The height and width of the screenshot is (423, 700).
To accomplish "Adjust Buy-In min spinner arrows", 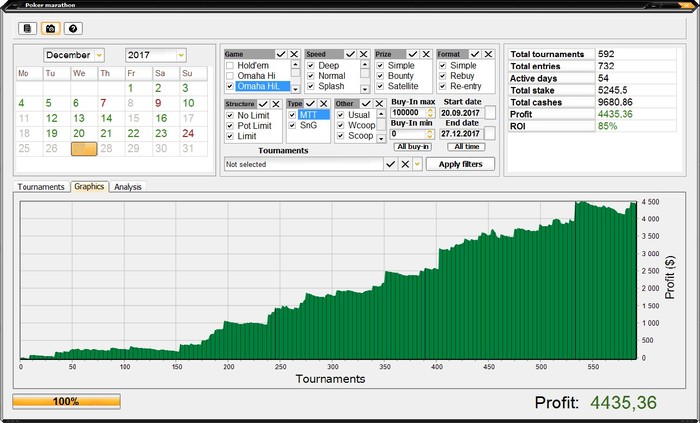I will (x=430, y=134).
